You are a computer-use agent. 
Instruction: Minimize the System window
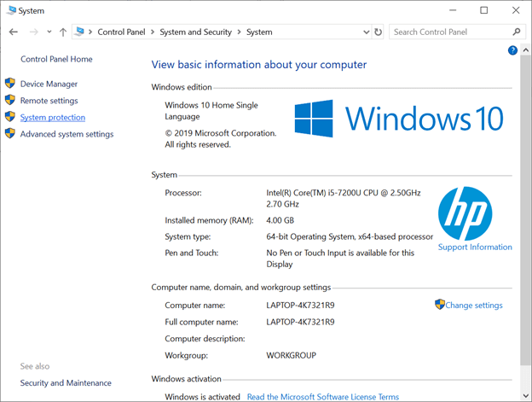[453, 10]
